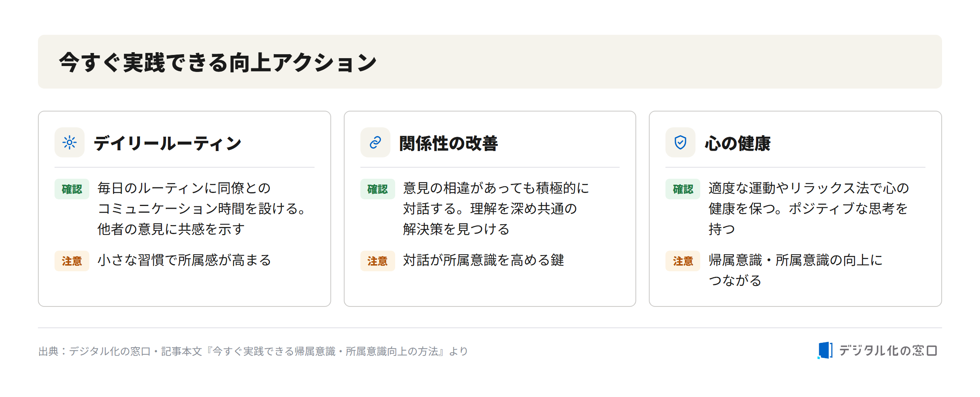Click the デイリールーティン card heading
Image resolution: width=980 pixels, height=397 pixels.
pyautogui.click(x=168, y=143)
